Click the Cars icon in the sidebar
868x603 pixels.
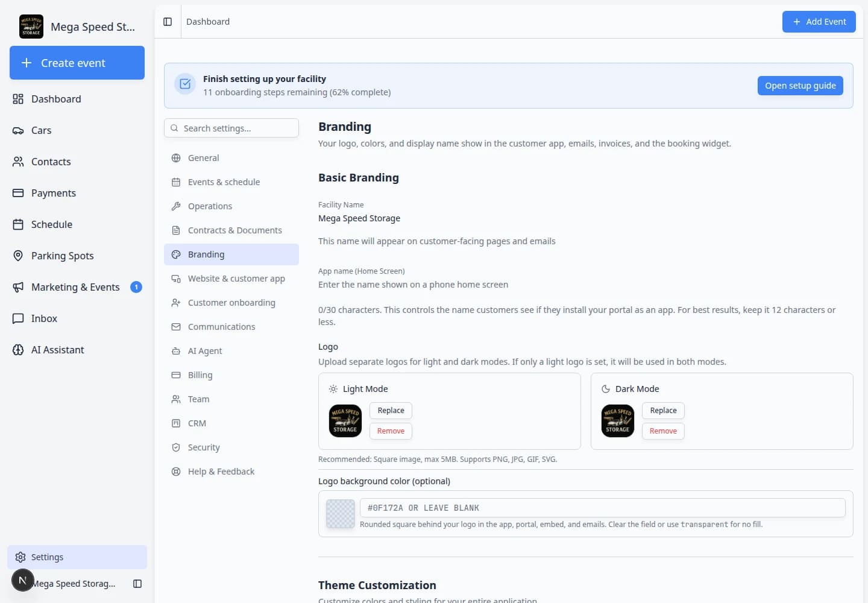[x=18, y=130]
